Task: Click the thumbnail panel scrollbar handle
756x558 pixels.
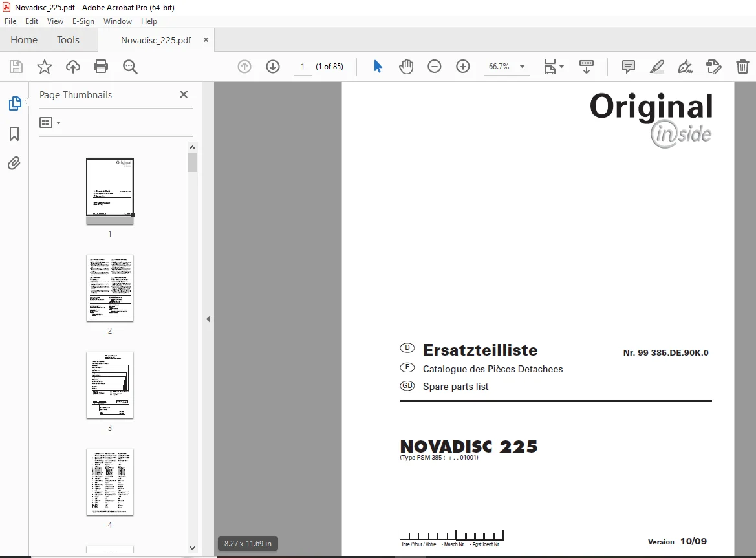Action: 192,162
